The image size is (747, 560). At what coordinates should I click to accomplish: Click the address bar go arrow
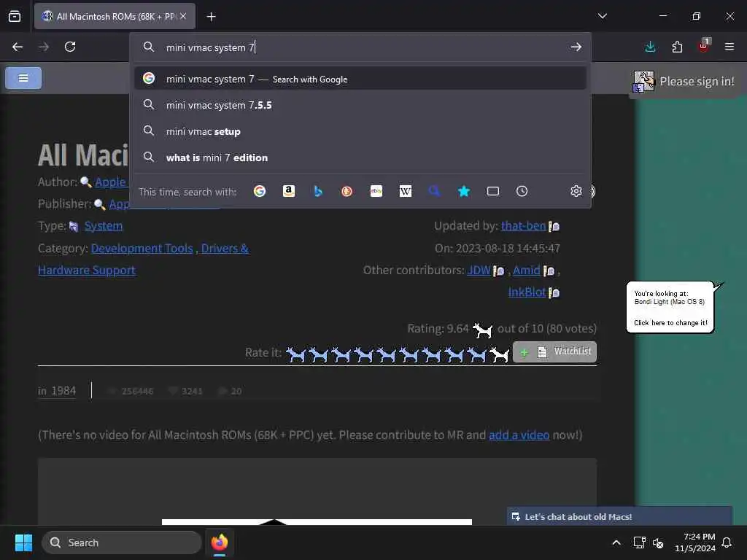(x=576, y=47)
